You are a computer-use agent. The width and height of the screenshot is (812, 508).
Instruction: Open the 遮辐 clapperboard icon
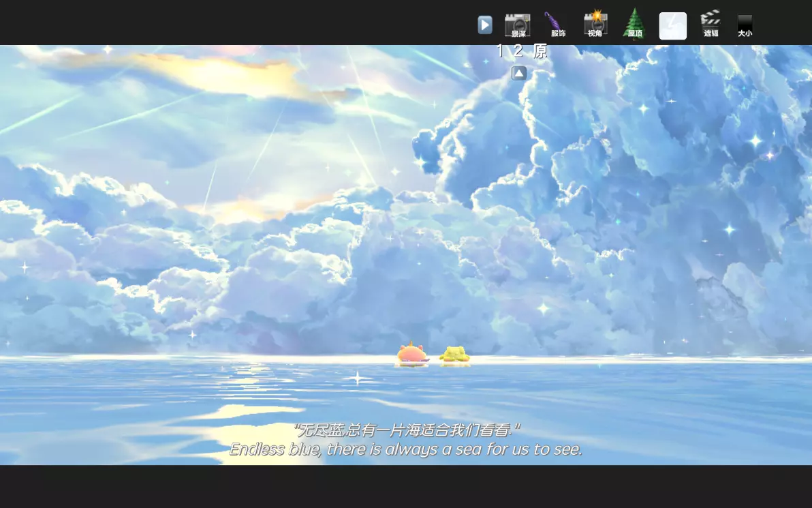(710, 24)
